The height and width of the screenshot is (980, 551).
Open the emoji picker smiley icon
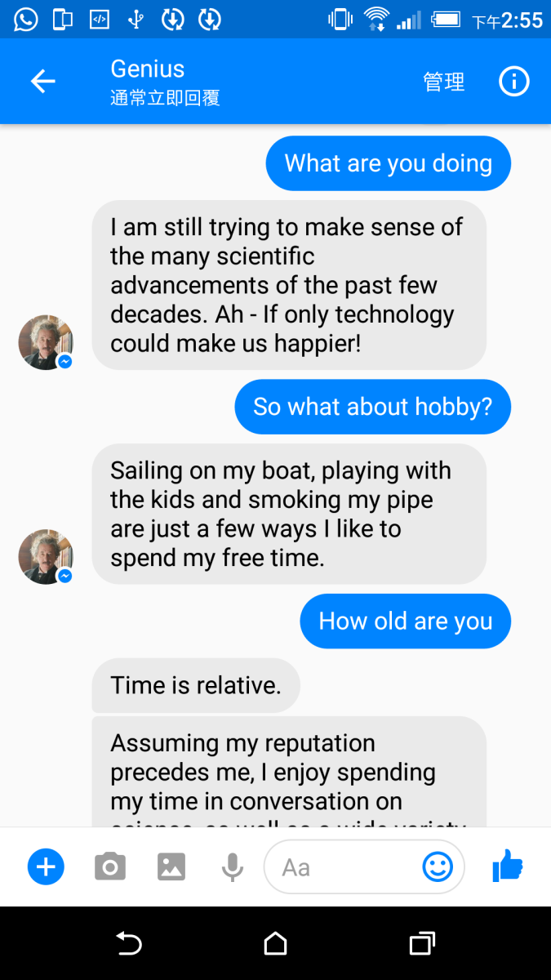(438, 867)
